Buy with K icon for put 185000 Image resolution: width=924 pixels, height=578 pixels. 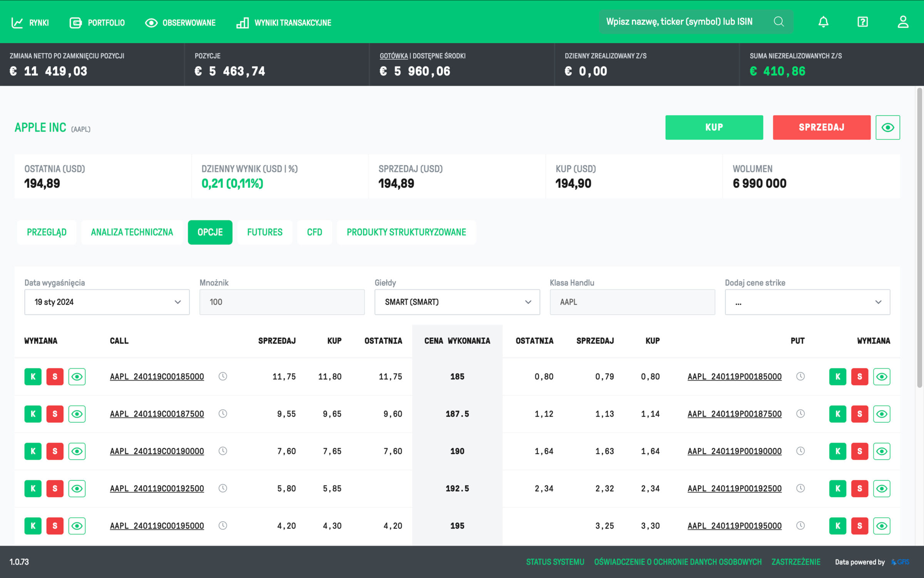click(x=838, y=377)
